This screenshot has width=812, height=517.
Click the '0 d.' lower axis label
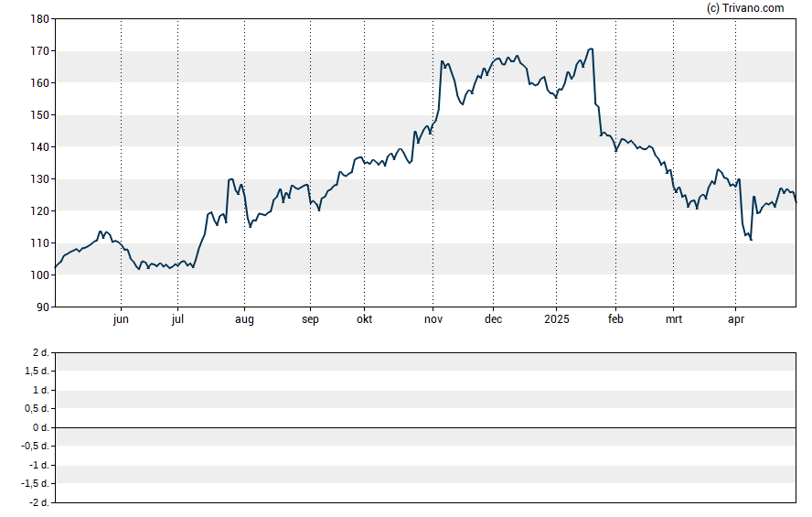(41, 427)
